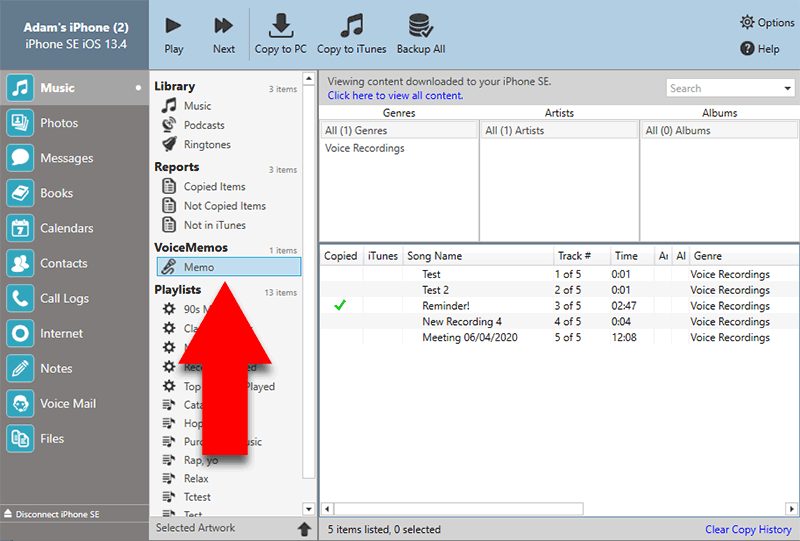This screenshot has width=800, height=541.
Task: Open Not Copied Items report
Action: (224, 206)
